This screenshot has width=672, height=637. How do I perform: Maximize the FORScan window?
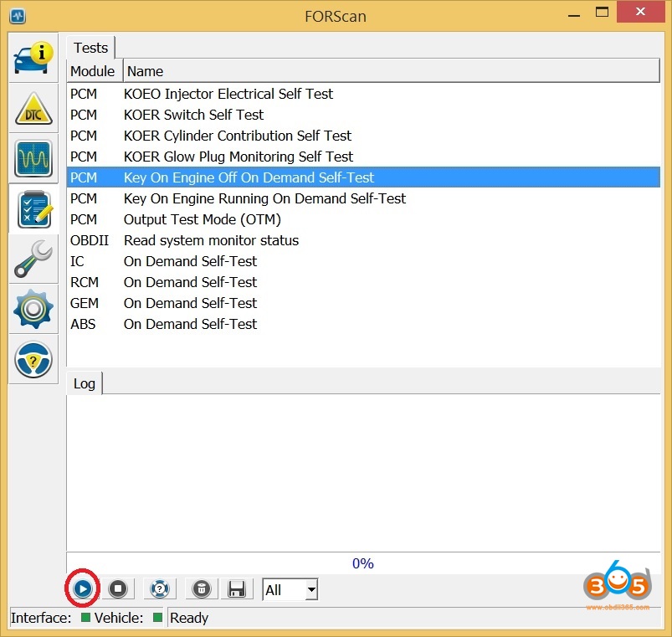click(602, 13)
